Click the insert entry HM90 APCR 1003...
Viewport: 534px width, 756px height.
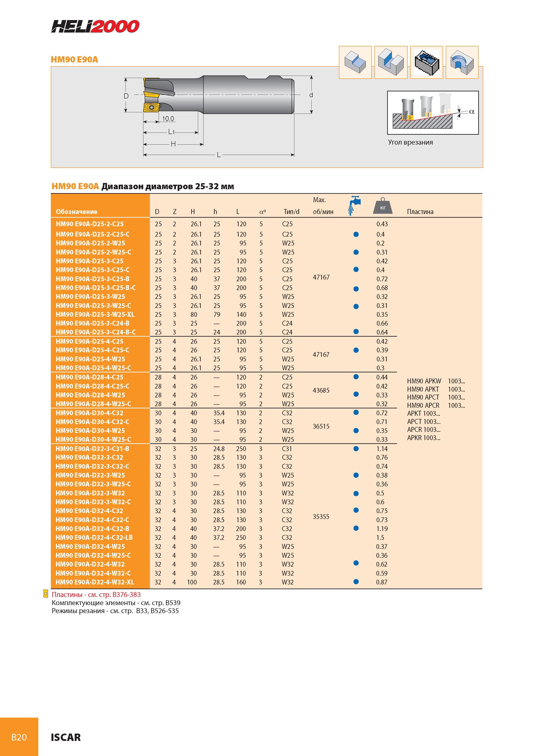pyautogui.click(x=436, y=406)
